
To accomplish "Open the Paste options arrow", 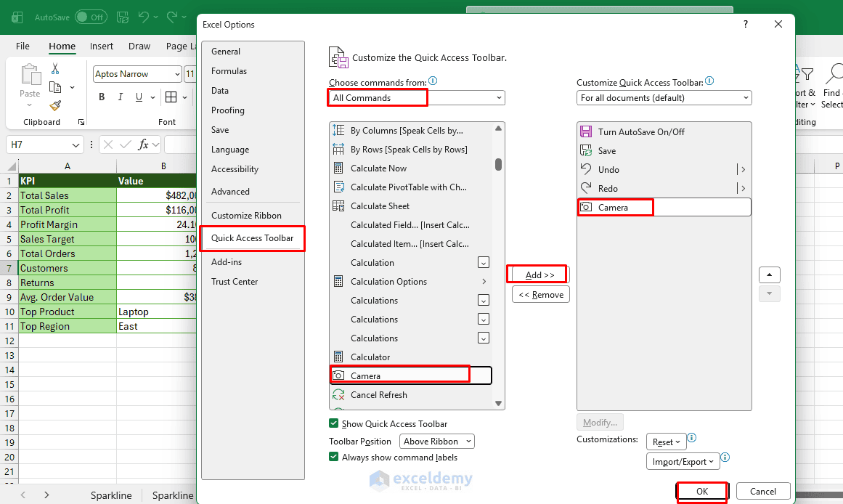I will click(x=30, y=105).
